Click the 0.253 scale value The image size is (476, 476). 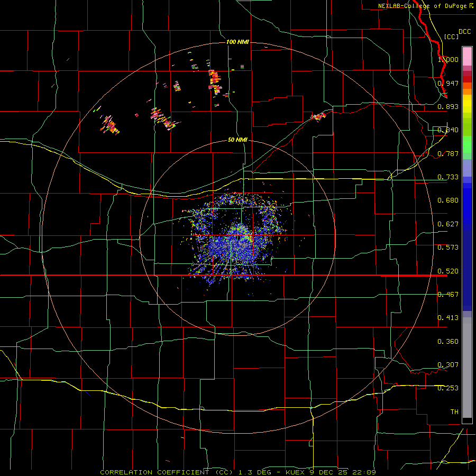pos(448,388)
